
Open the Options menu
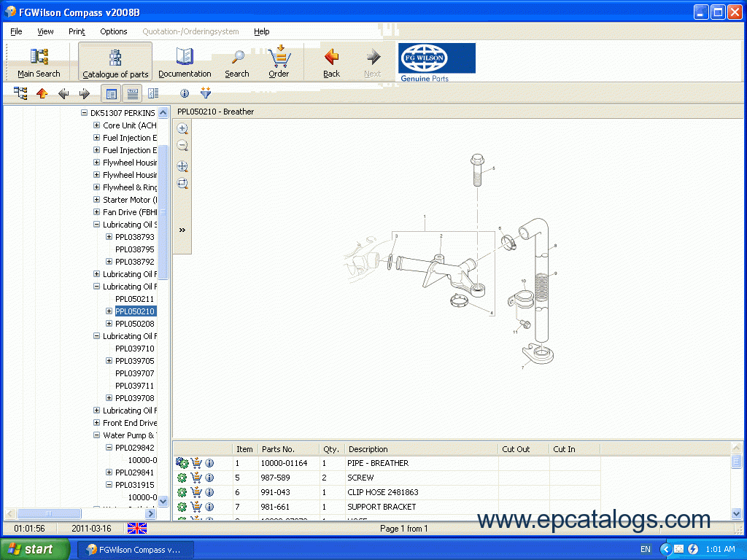click(x=113, y=31)
